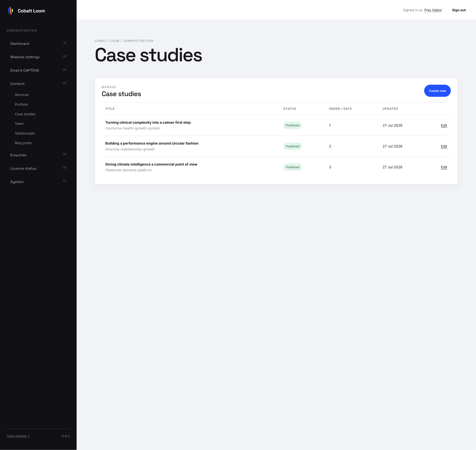Screen dimensions: 476x450
Task: Click the version label v1.0.2
Action: pyautogui.click(x=65, y=436)
